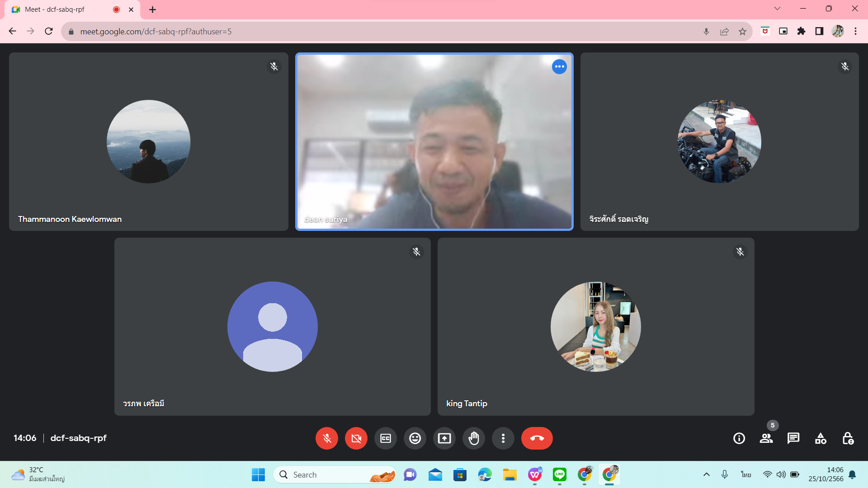The image size is (868, 488).
Task: Expand hidden system tray icons
Action: [707, 474]
